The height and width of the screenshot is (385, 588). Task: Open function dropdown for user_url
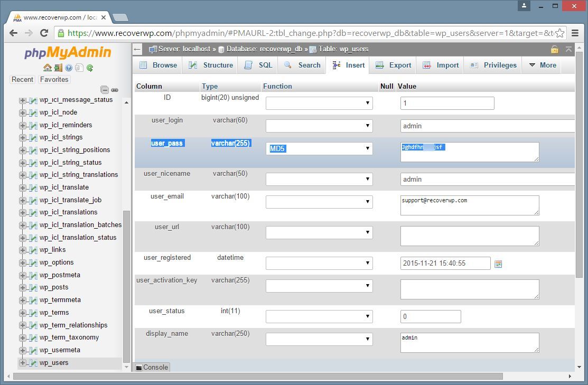coord(319,232)
